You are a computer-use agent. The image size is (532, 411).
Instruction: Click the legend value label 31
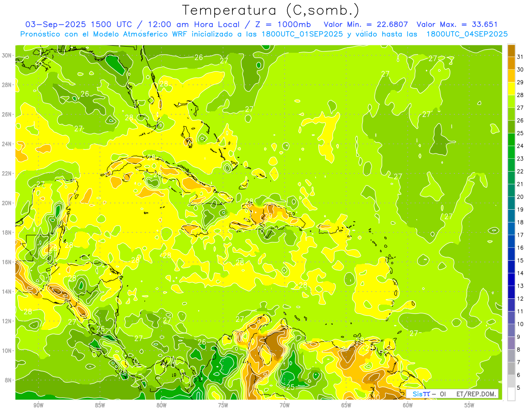click(520, 57)
